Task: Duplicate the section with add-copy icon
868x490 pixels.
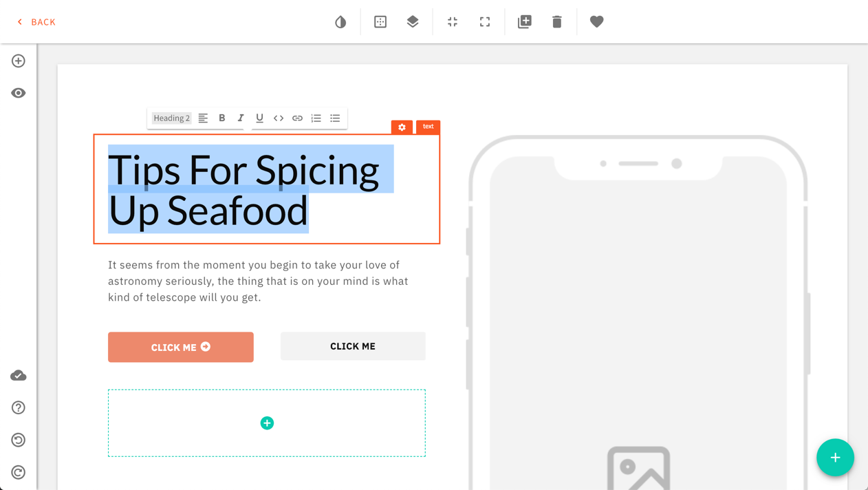Action: coord(525,22)
